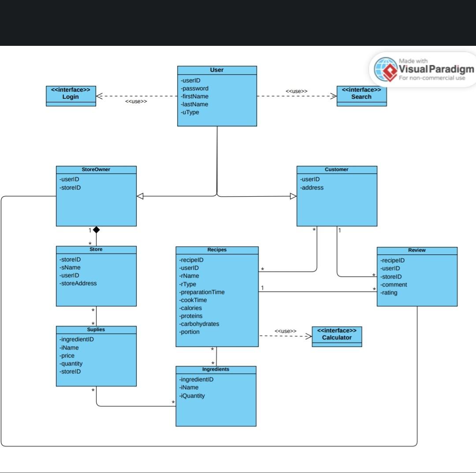Screen dimensions: 476x473
Task: Select the Customer class box
Action: coord(336,196)
